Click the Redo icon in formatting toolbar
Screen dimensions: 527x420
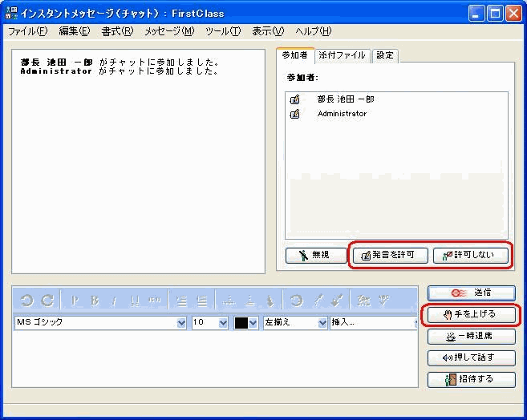[x=47, y=301]
